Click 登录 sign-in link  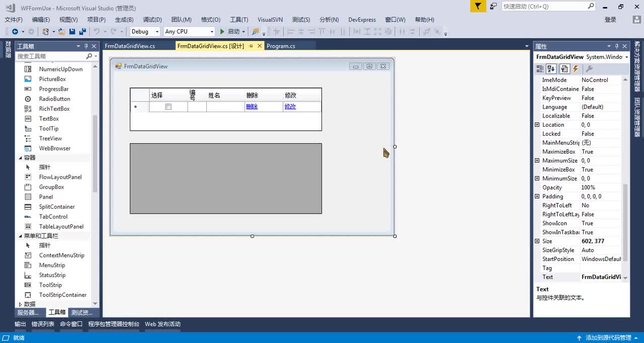point(610,20)
